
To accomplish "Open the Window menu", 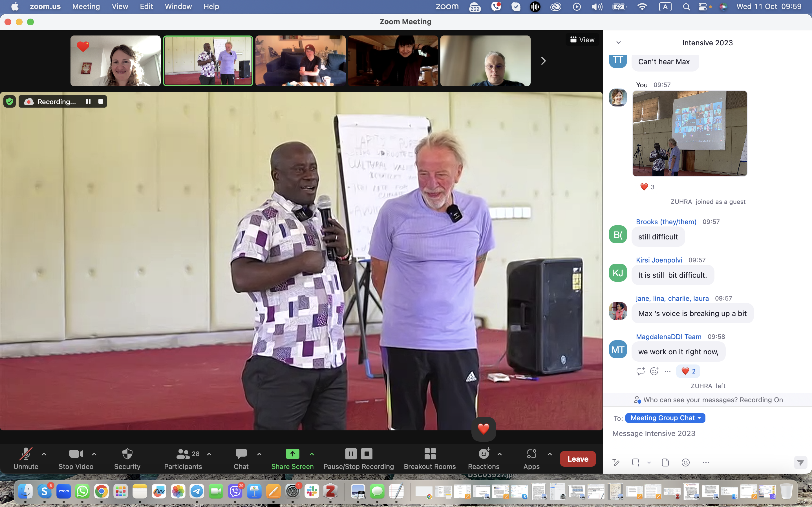I will (178, 6).
